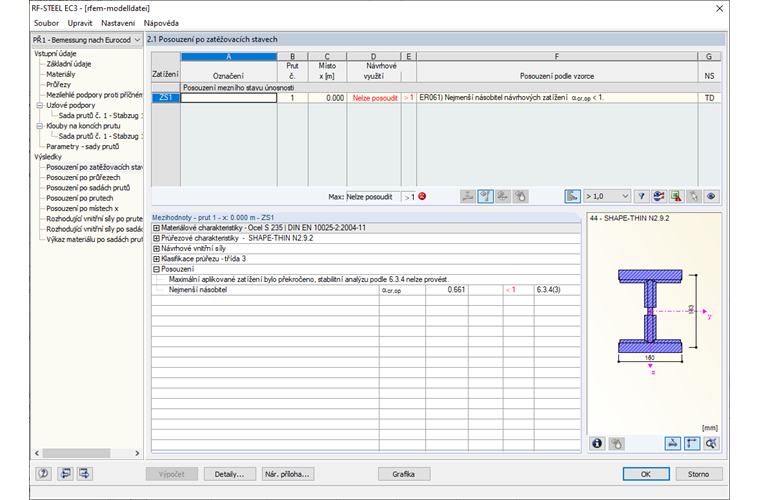
Task: Go to the previous table with the left-arrow icon
Action: 65,473
